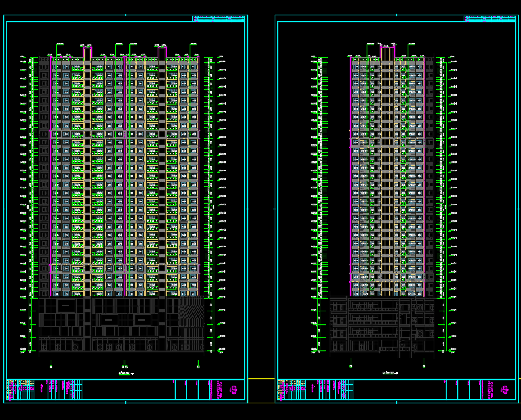Select the magenta company logo in right sheet title block
The image size is (521, 420).
(505, 390)
